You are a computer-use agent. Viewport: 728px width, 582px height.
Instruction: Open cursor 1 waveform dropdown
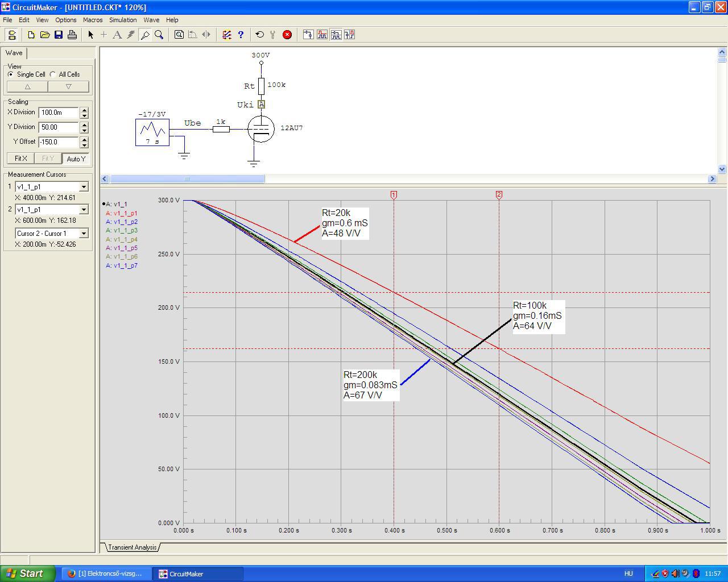pyautogui.click(x=84, y=187)
